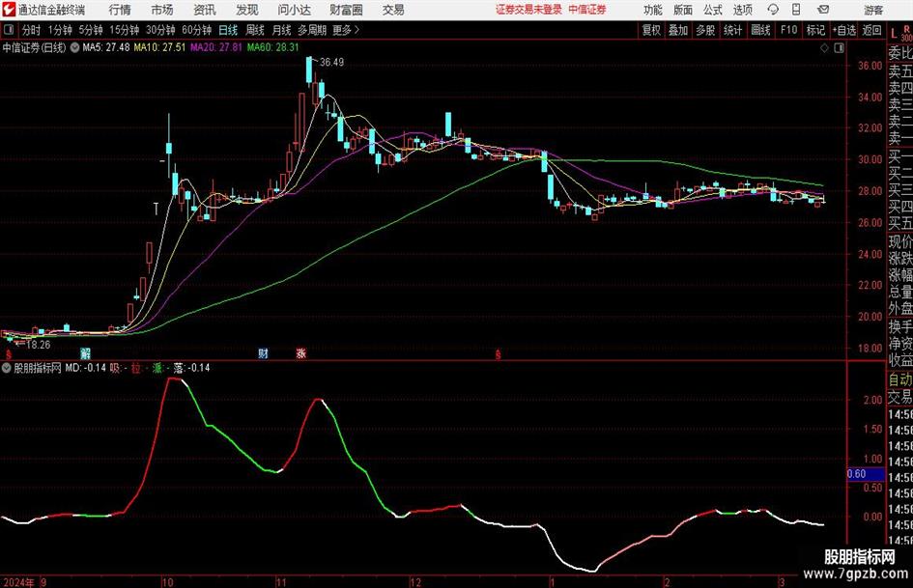913x588 pixels.
Task: Open the 功能 menu
Action: coord(653,10)
